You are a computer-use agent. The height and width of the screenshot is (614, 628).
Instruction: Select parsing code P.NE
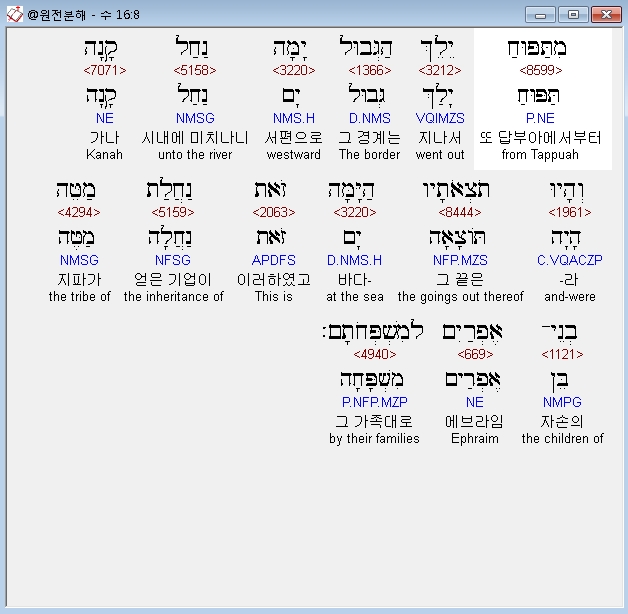pyautogui.click(x=540, y=118)
